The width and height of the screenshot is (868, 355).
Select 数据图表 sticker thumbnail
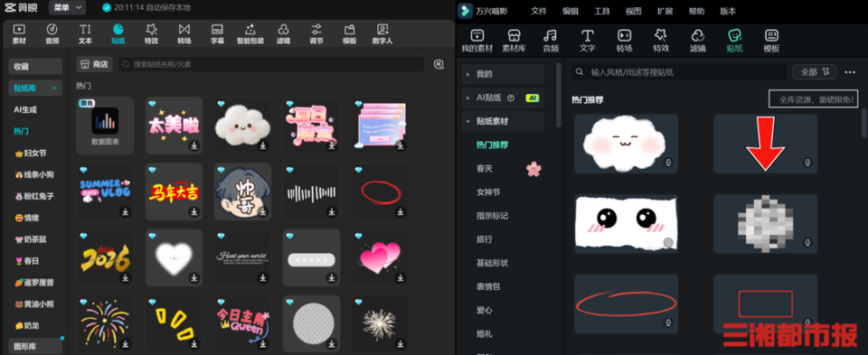click(x=105, y=126)
